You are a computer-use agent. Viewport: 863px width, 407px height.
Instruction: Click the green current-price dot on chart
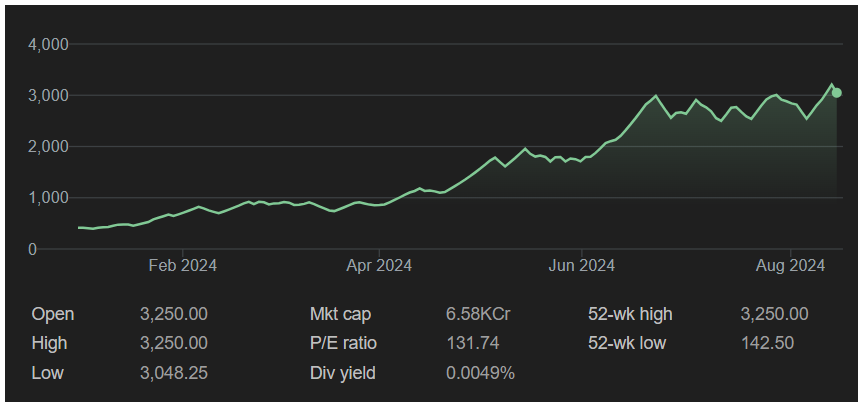pyautogui.click(x=837, y=93)
